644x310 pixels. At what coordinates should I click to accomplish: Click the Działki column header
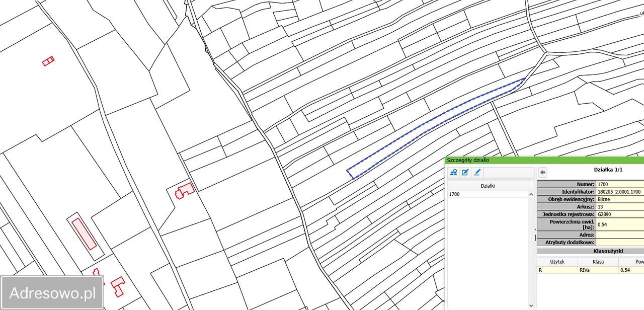point(488,186)
